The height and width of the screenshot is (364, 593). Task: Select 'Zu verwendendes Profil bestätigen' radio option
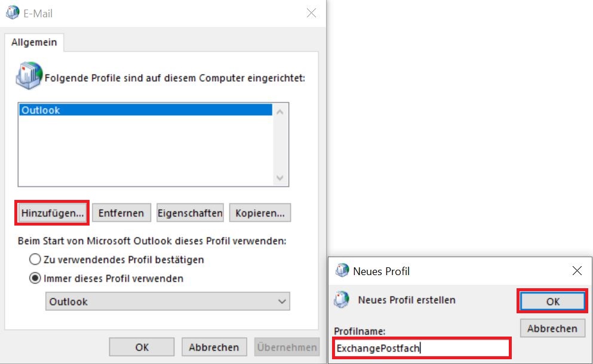(x=35, y=260)
